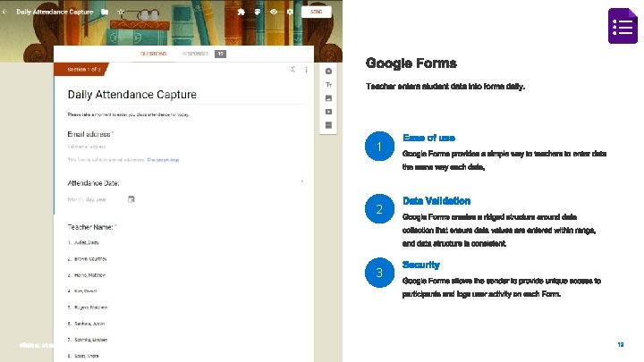644x362 pixels.
Task: Click the Data Validation heading
Action: (436, 201)
